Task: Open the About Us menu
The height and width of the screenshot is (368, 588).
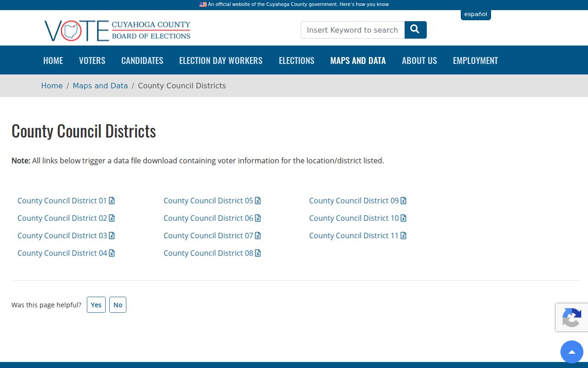Action: coord(419,60)
